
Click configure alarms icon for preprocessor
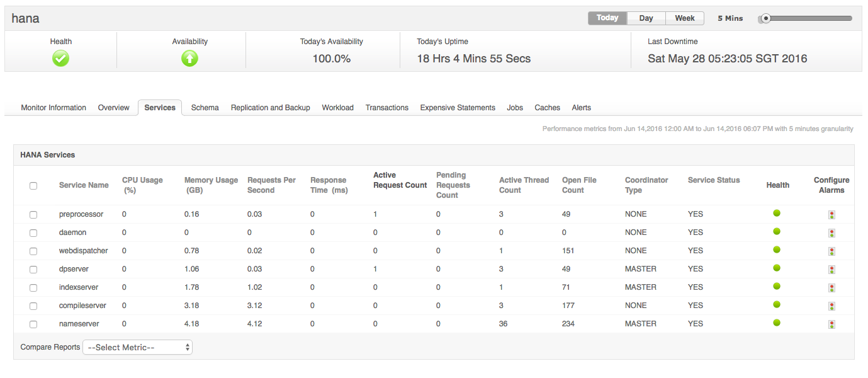(x=831, y=215)
